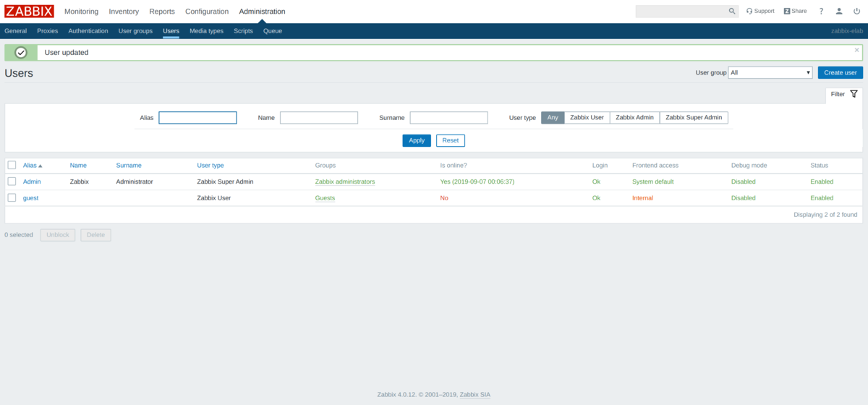Click Admin's Enabled status link

tap(822, 182)
